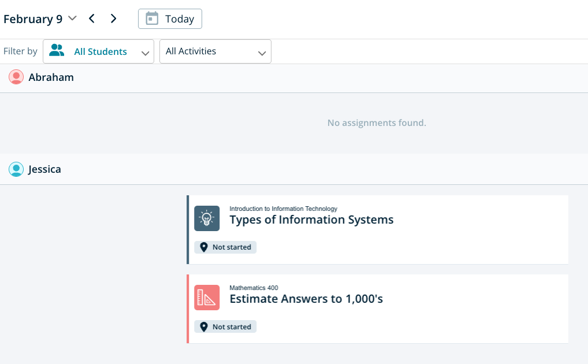Select the Abraham student name
Image resolution: width=588 pixels, height=364 pixels.
[51, 77]
